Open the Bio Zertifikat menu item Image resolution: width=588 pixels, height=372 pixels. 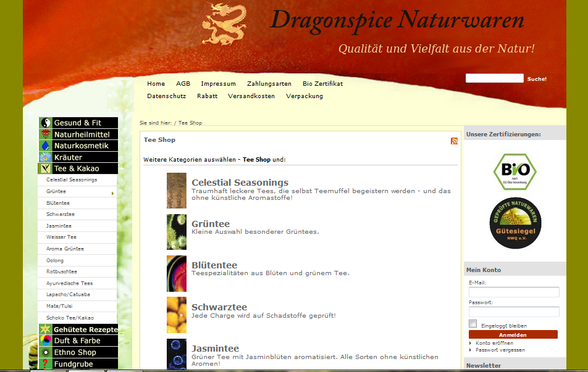[322, 84]
